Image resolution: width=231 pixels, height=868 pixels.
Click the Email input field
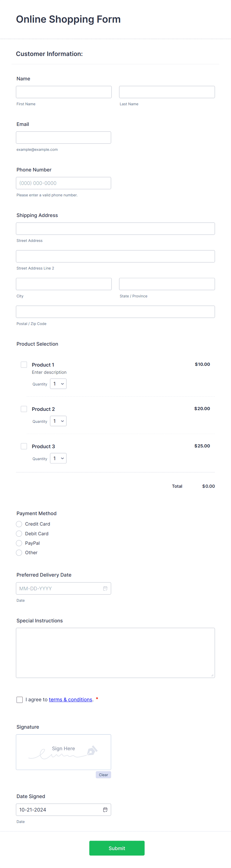tap(63, 137)
